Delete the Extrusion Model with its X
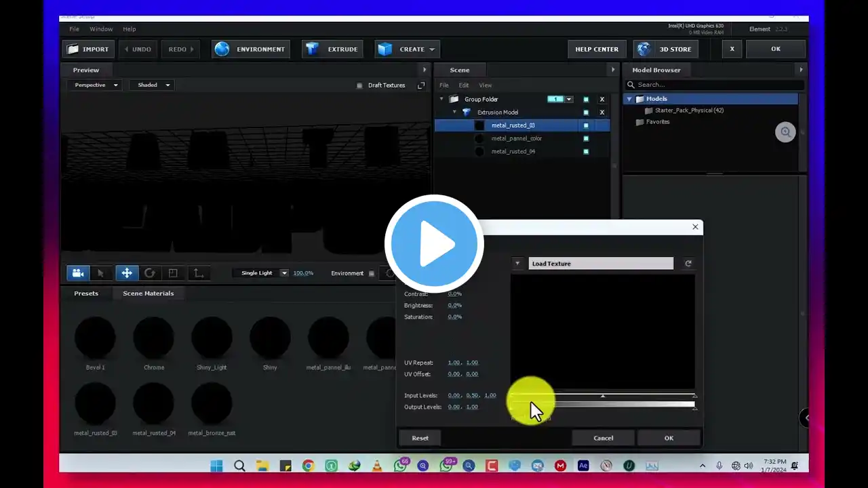This screenshot has width=868, height=488. click(x=601, y=113)
